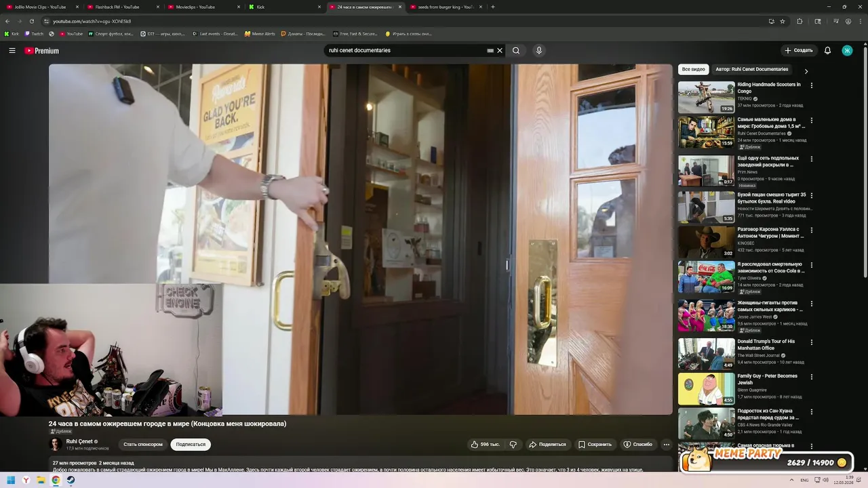The width and height of the screenshot is (868, 488).
Task: Click the search magnifier button
Action: pos(516,51)
